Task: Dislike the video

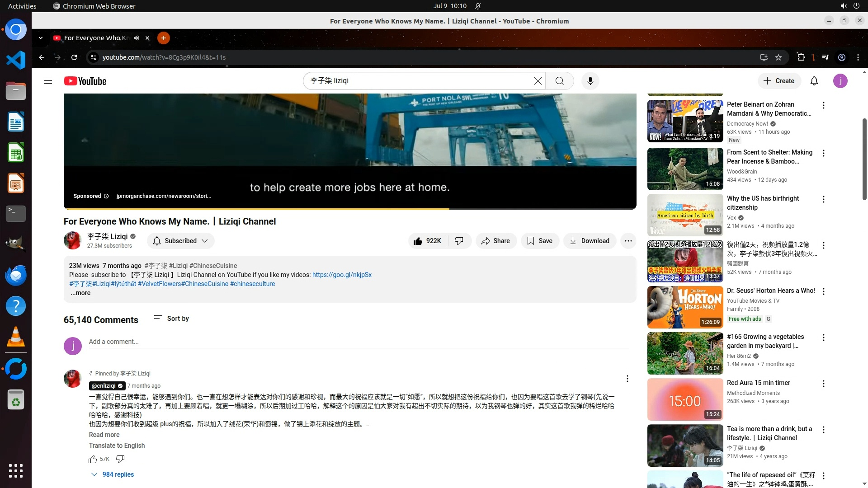Action: [x=459, y=241]
